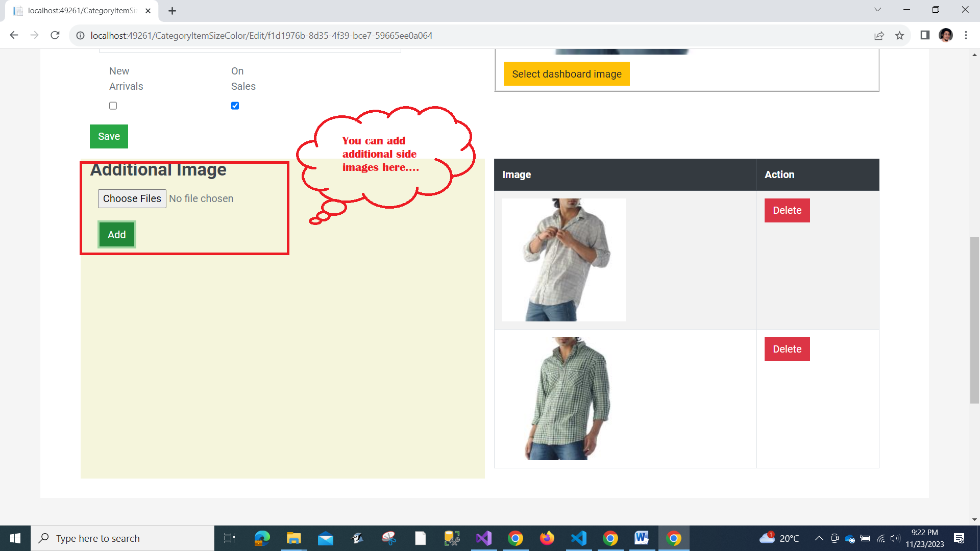980x551 pixels.
Task: Select the localhost CategoryItemSizeColor tab
Action: click(x=82, y=11)
